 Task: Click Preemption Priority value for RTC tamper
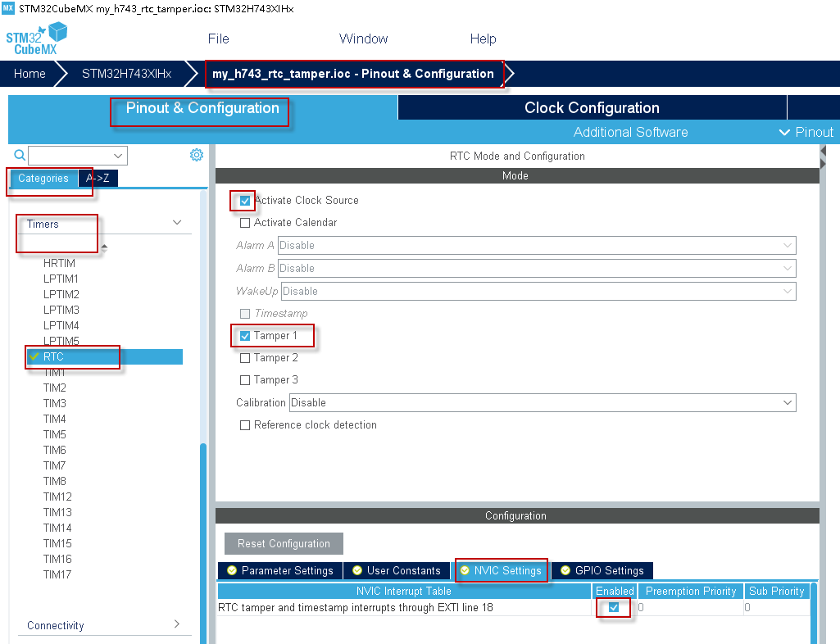pyautogui.click(x=690, y=607)
